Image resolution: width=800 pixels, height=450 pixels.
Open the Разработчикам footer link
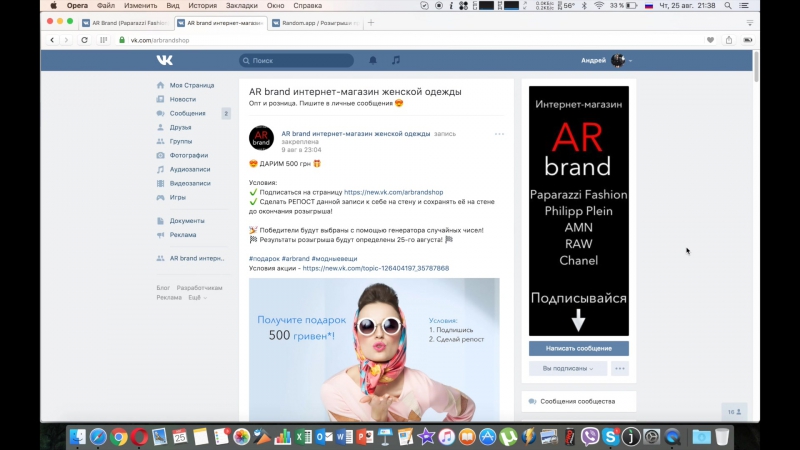[x=199, y=288]
